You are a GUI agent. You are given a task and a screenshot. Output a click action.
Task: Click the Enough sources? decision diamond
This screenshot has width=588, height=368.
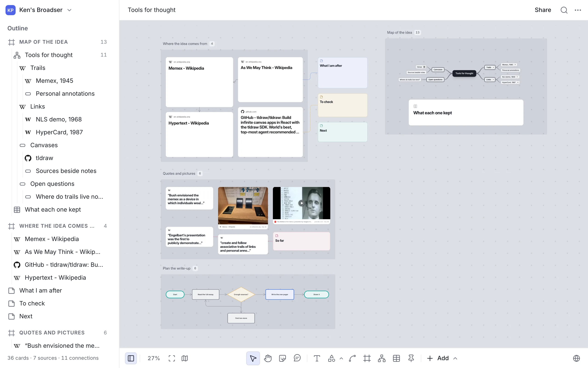point(241,294)
